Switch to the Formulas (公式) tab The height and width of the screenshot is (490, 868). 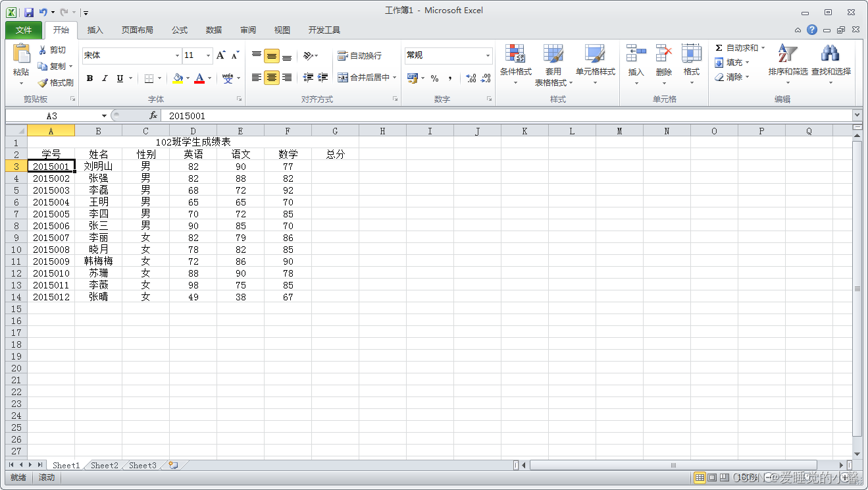click(180, 30)
